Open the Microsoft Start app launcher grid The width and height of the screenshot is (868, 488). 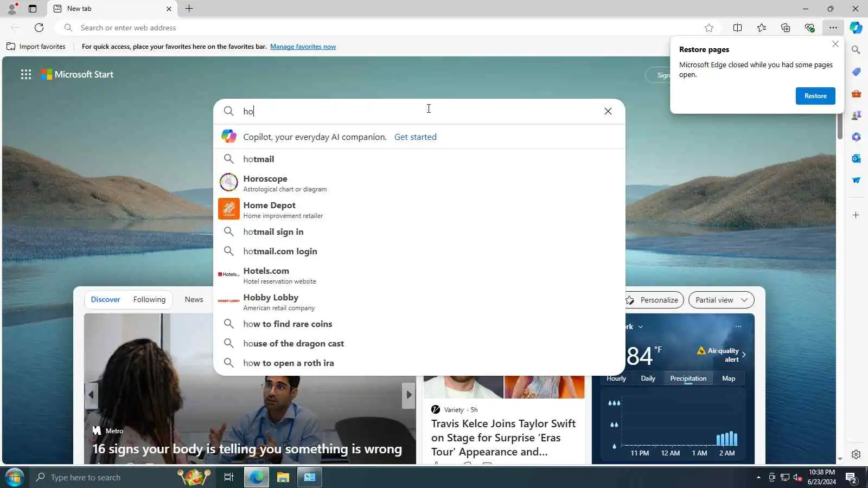(26, 74)
